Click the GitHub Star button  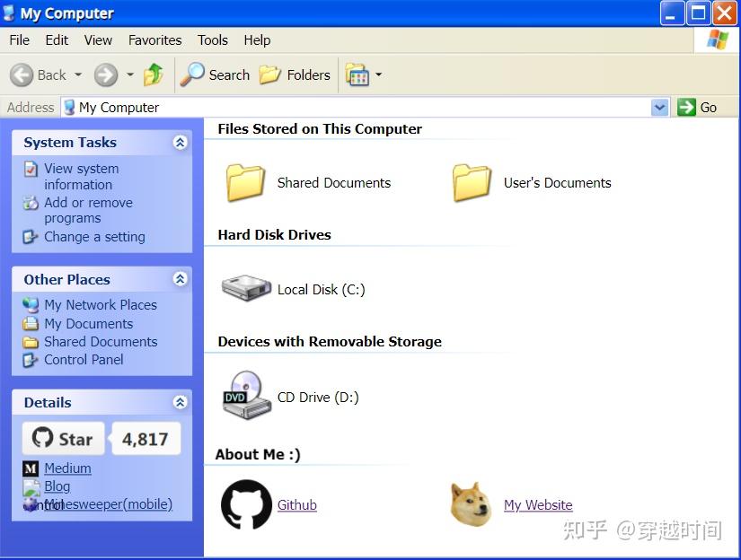click(62, 438)
